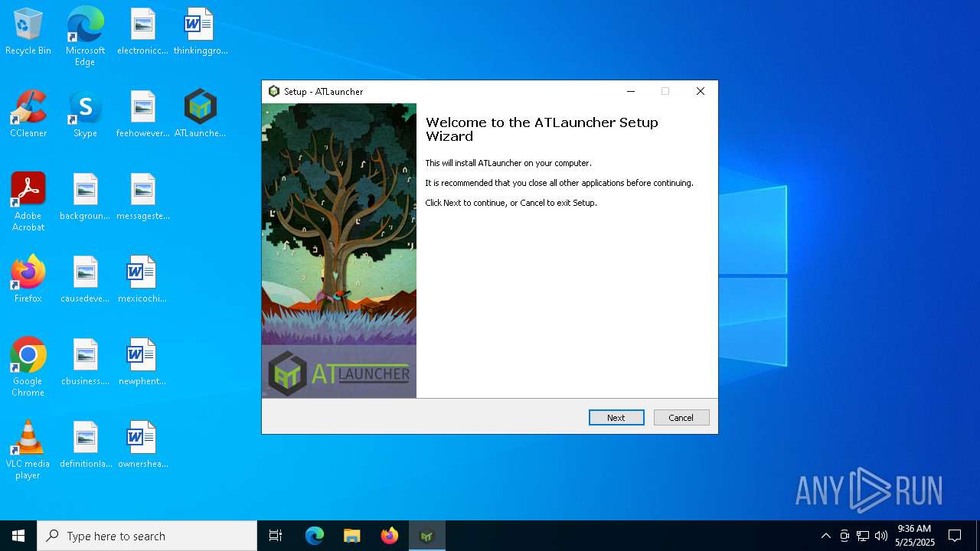
Task: Launch Firefox from the desktop shortcut
Action: [28, 280]
